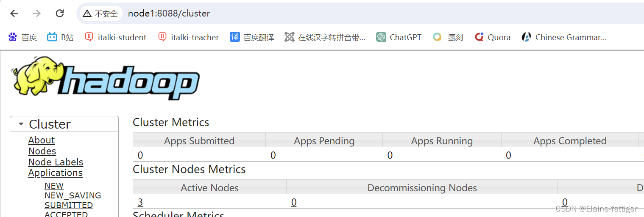644x217 pixels.
Task: Open the 百度翻译 bookmark
Action: point(252,37)
